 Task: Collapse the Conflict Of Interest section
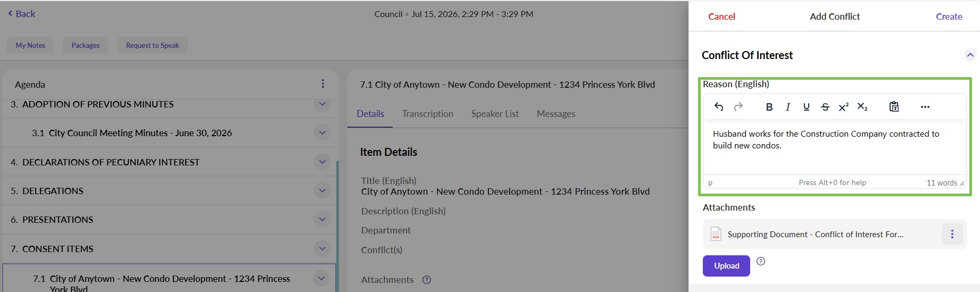coord(970,55)
